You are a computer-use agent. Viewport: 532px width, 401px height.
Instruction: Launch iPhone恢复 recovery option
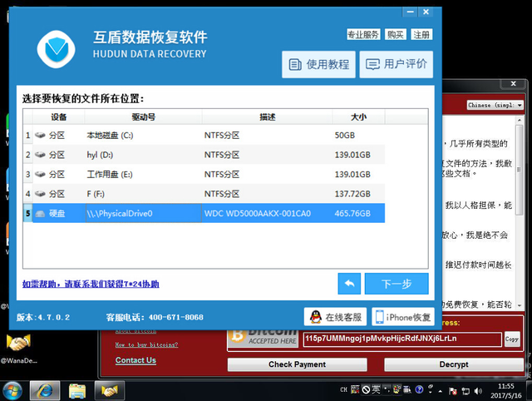[403, 317]
